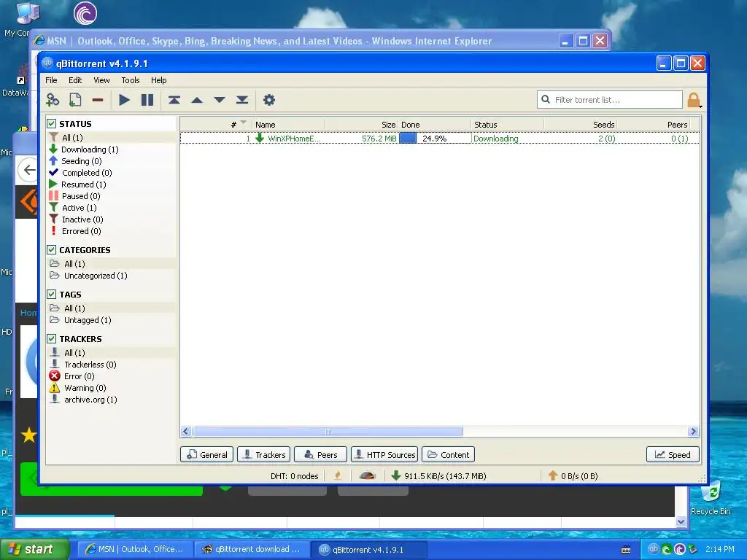Open the Tools menu

click(x=130, y=80)
